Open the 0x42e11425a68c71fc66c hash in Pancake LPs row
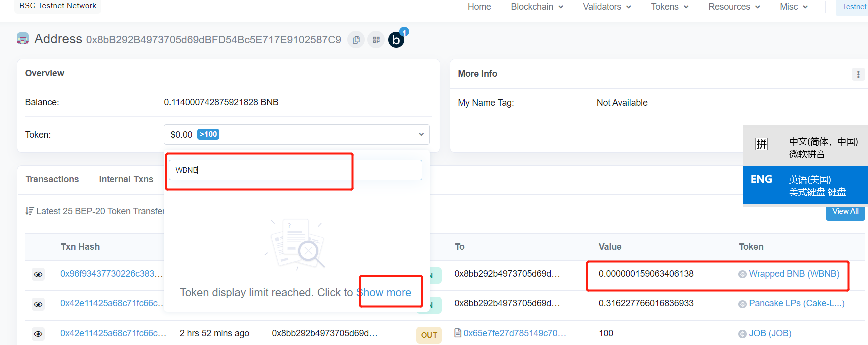868x345 pixels. pyautogui.click(x=112, y=303)
